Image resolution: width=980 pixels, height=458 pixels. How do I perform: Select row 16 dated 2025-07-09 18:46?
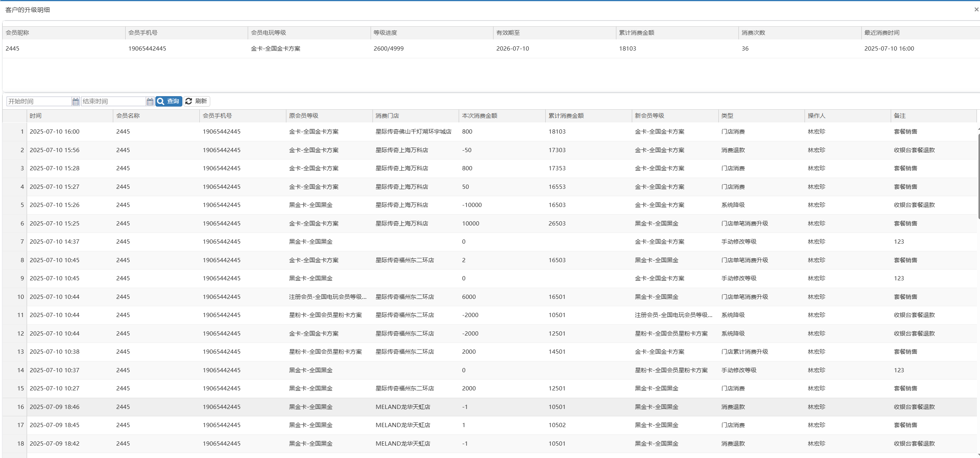point(54,407)
